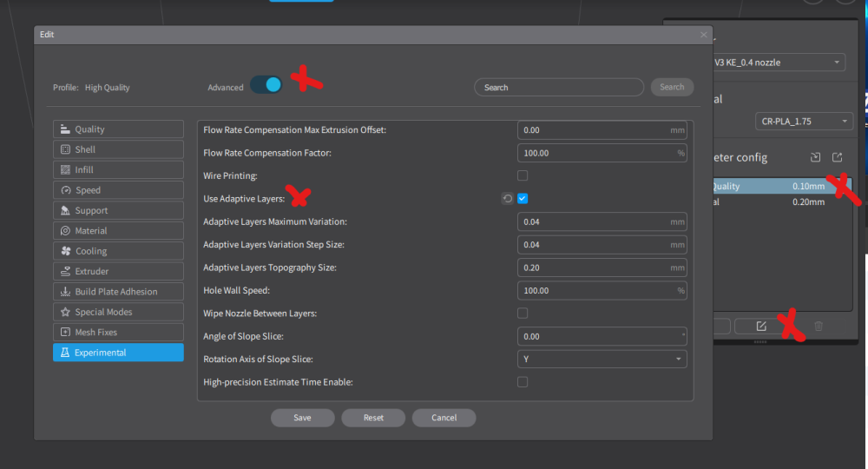Open the Material category
The width and height of the screenshot is (868, 469).
pyautogui.click(x=118, y=230)
